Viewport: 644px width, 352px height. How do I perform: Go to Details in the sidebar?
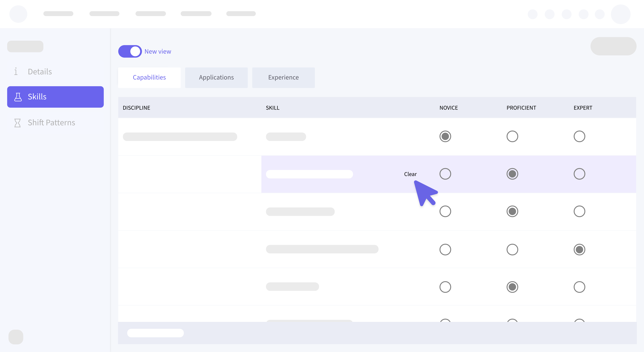pyautogui.click(x=40, y=72)
